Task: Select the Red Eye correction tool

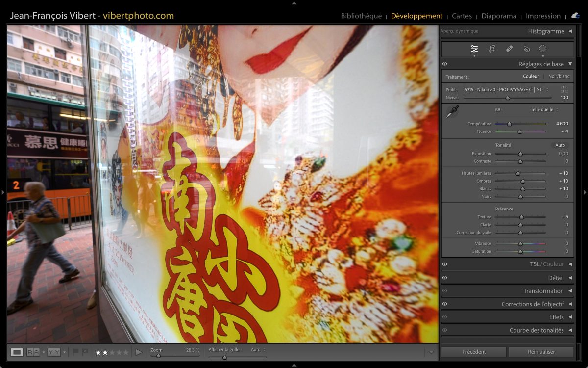Action: click(x=527, y=49)
